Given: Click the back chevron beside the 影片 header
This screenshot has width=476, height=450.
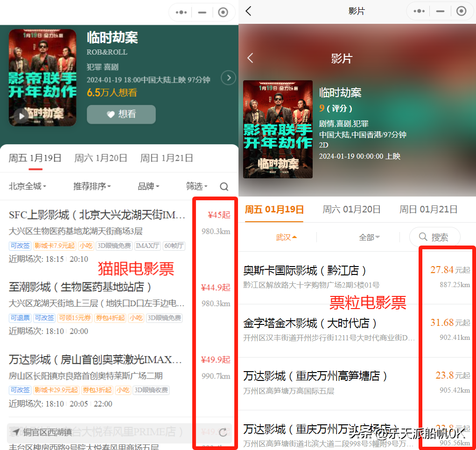Looking at the screenshot, I should [250, 58].
